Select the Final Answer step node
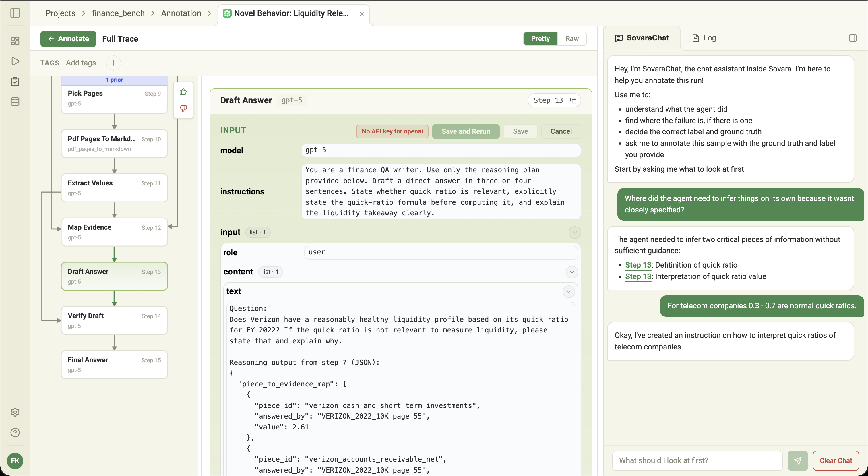Screen dimensions: 868x476 pos(114,364)
